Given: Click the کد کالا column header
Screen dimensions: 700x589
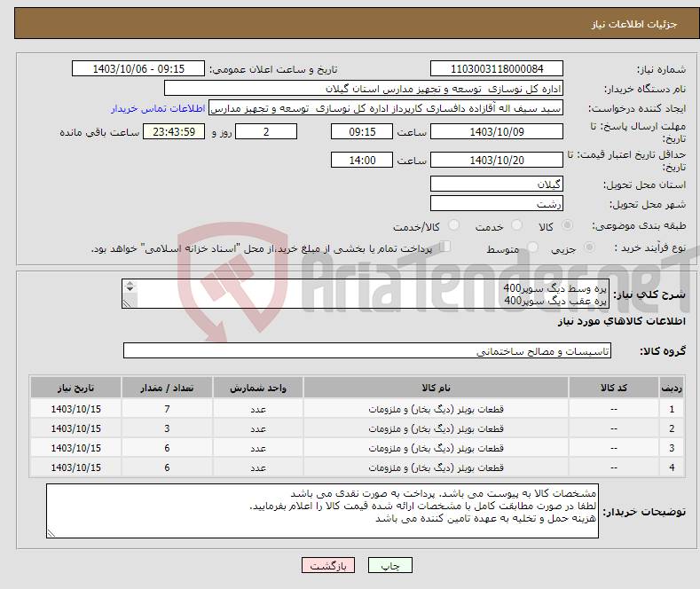Looking at the screenshot, I should click(x=613, y=388).
